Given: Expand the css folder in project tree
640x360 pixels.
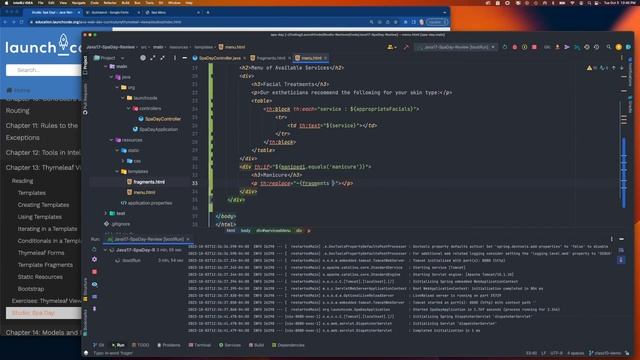Looking at the screenshot, I should [x=123, y=161].
